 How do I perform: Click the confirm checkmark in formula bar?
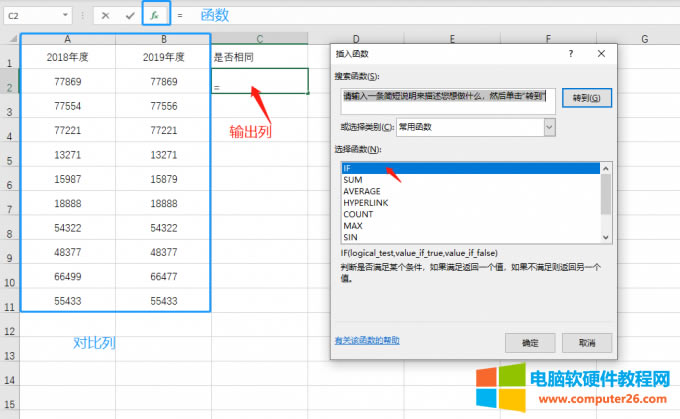130,16
